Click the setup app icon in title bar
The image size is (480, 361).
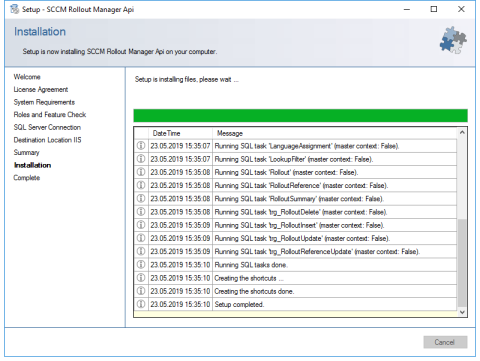click(x=14, y=9)
